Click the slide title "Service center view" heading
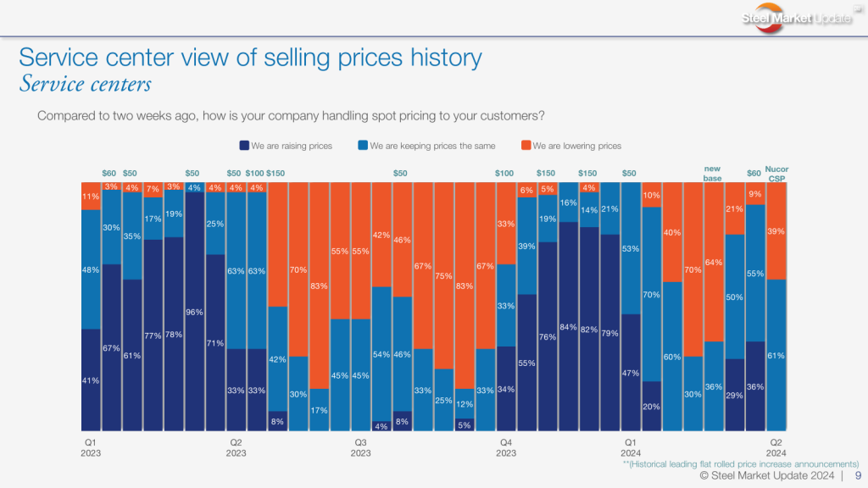 click(250, 58)
